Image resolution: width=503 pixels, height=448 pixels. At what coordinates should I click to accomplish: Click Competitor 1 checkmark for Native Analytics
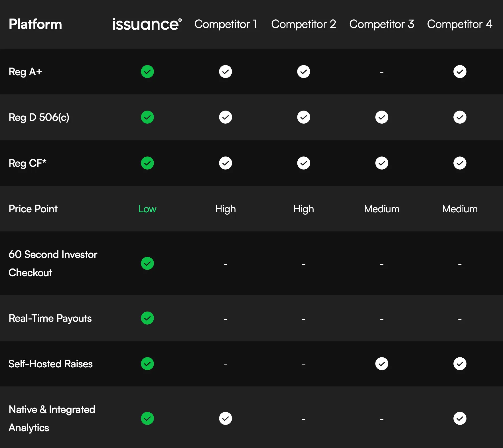point(226,418)
